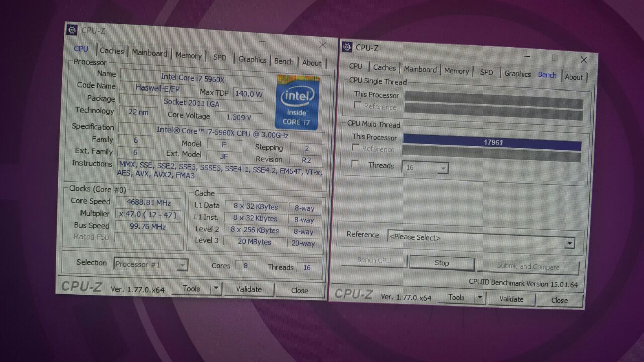Open About tab in right CPU-Z window
This screenshot has width=644, height=362.
(x=574, y=77)
